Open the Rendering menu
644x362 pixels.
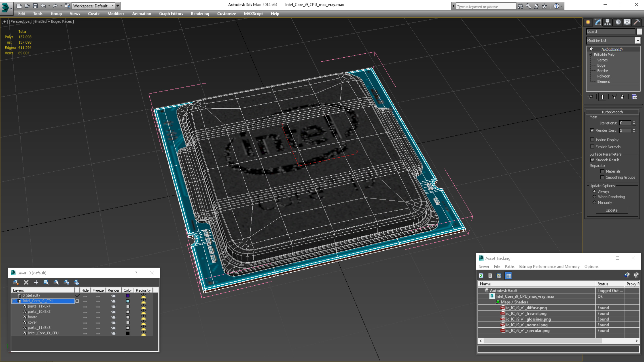[x=200, y=14]
